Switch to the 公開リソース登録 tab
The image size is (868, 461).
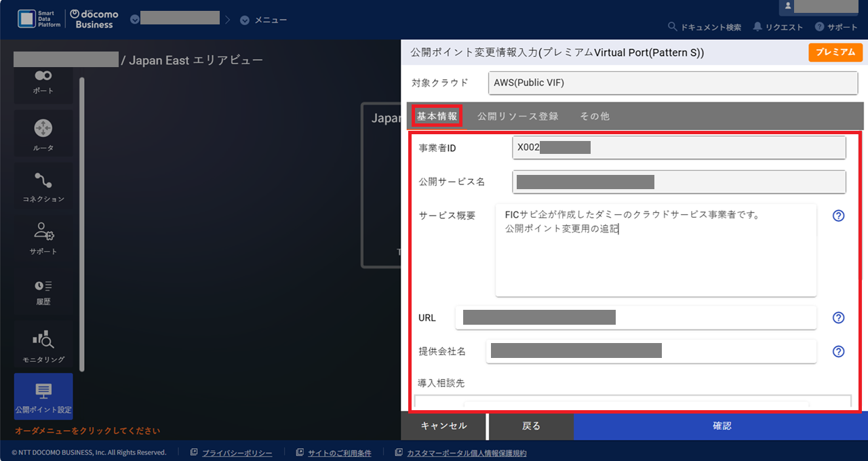click(x=517, y=116)
